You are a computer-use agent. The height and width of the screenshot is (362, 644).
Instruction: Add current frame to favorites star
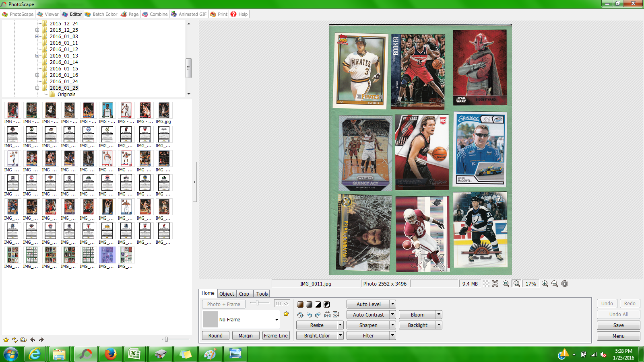click(286, 314)
